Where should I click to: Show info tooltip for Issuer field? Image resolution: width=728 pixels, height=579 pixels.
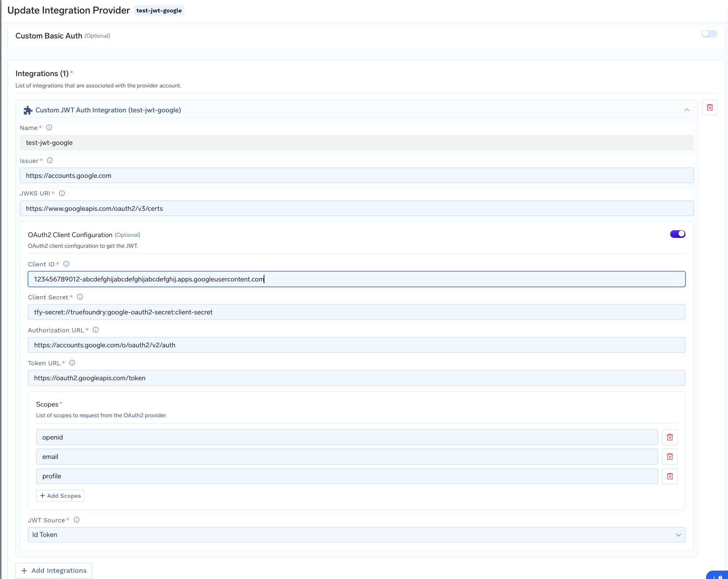(50, 160)
